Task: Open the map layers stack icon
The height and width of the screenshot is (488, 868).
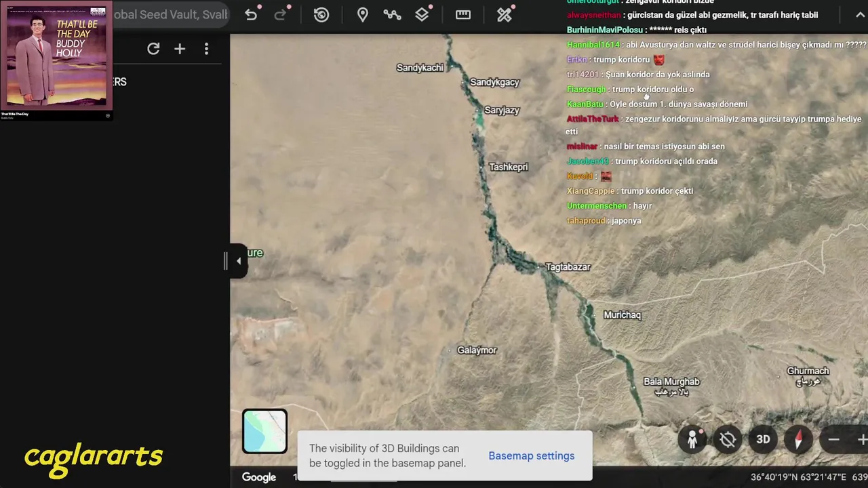Action: [422, 15]
